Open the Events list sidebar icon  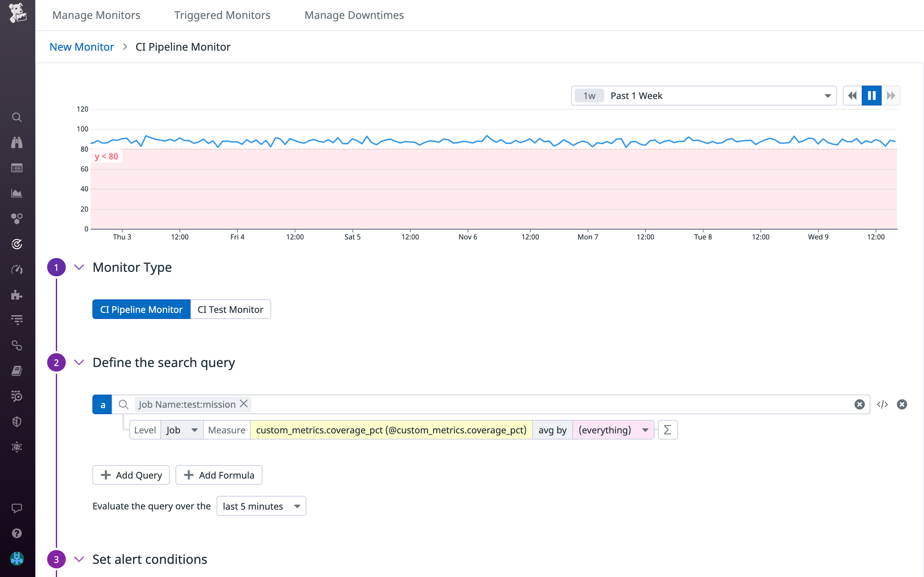click(17, 168)
